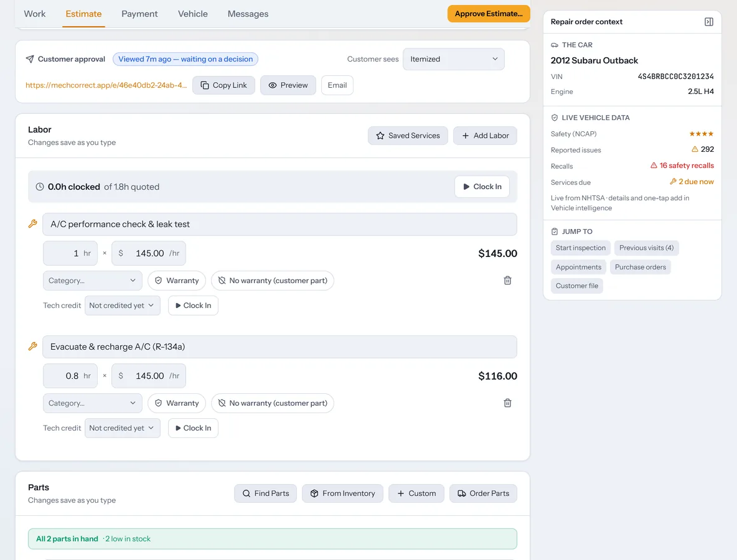737x560 pixels.
Task: Add a Custom part
Action: pos(416,493)
